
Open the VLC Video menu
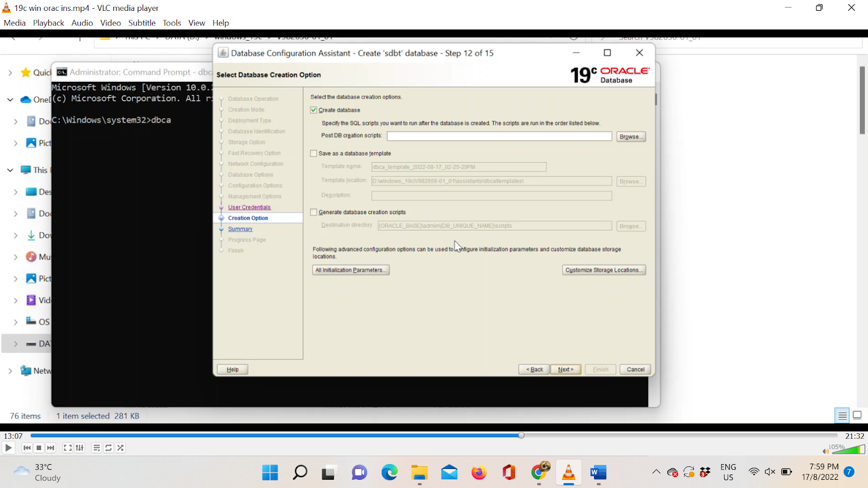tap(110, 23)
